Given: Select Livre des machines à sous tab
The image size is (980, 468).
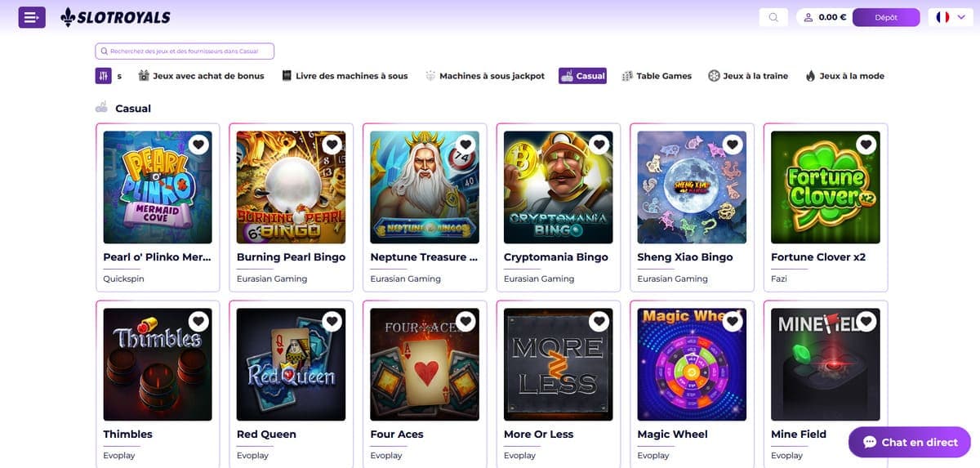Looking at the screenshot, I should 345,76.
